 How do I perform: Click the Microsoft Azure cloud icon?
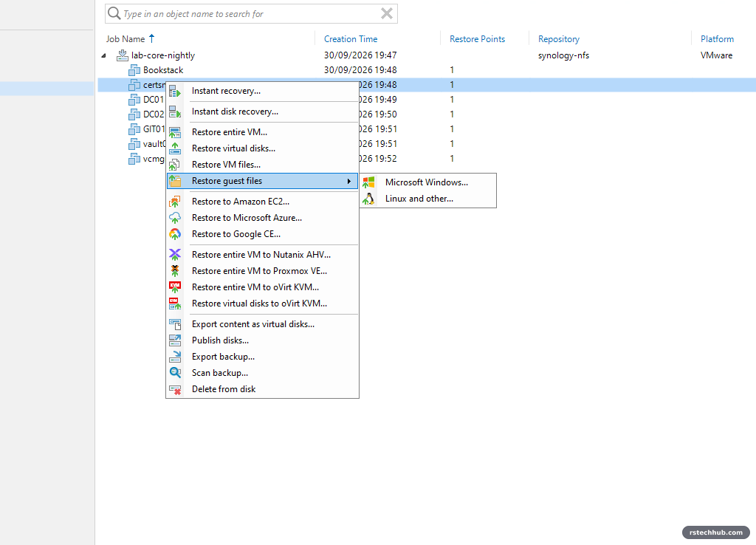(x=175, y=218)
